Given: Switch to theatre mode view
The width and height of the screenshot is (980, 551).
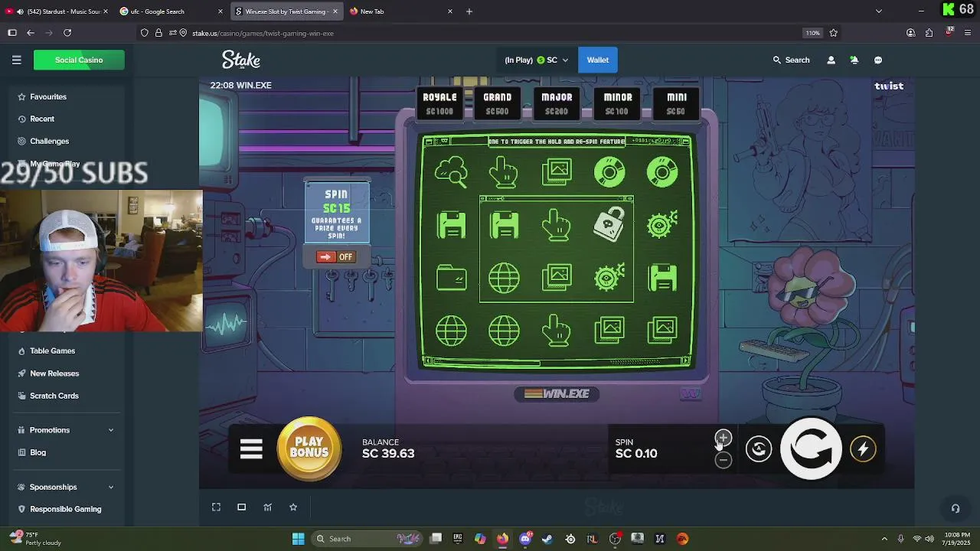Looking at the screenshot, I should [241, 507].
